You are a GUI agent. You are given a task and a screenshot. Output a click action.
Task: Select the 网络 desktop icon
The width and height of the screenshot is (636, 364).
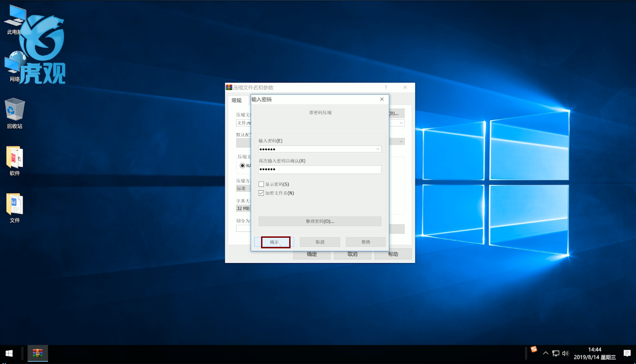(15, 67)
